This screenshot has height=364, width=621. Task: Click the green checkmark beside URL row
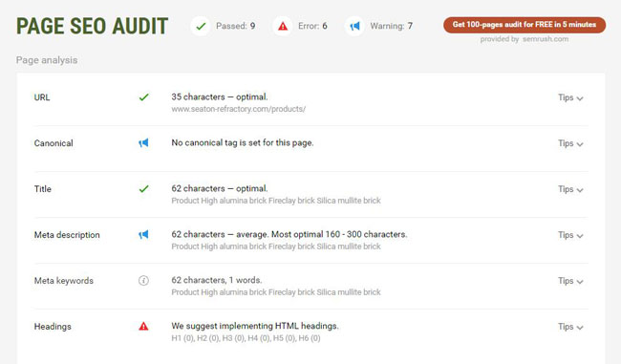point(143,97)
